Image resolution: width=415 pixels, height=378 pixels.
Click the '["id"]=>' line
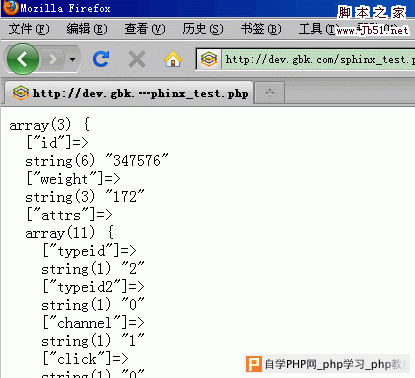click(57, 143)
